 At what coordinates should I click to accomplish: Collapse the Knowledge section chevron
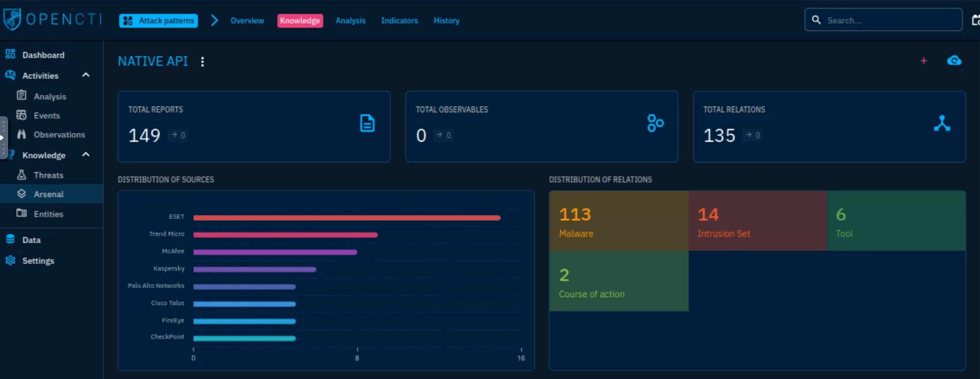pyautogui.click(x=86, y=154)
